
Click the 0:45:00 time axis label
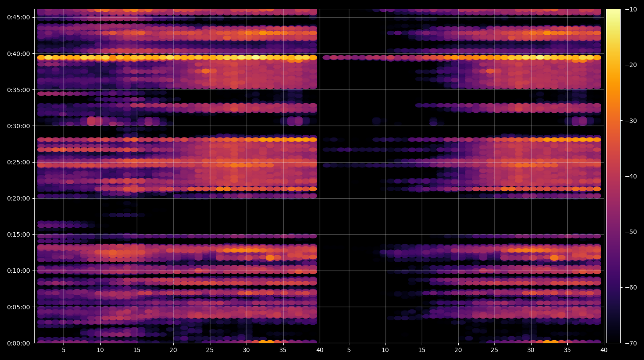tap(19, 17)
